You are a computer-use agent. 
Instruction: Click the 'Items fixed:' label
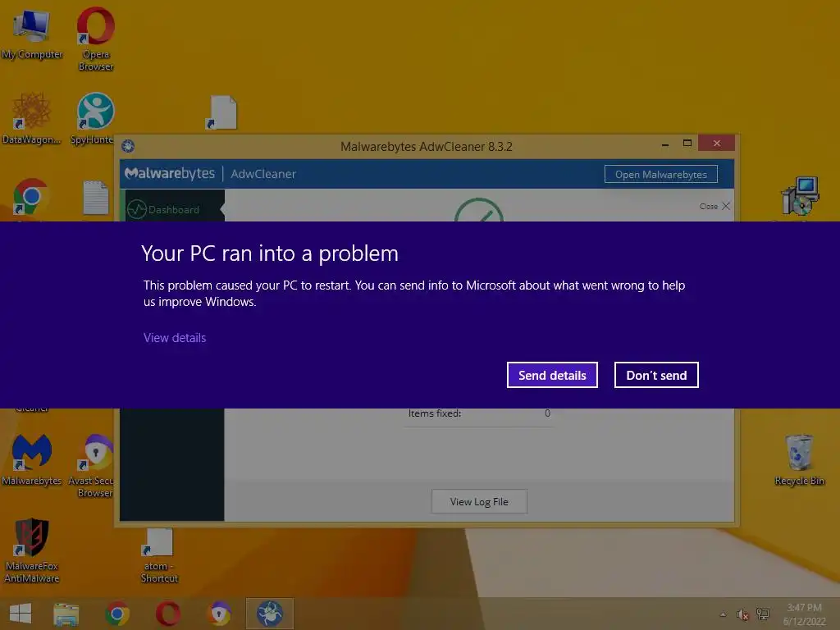(435, 413)
